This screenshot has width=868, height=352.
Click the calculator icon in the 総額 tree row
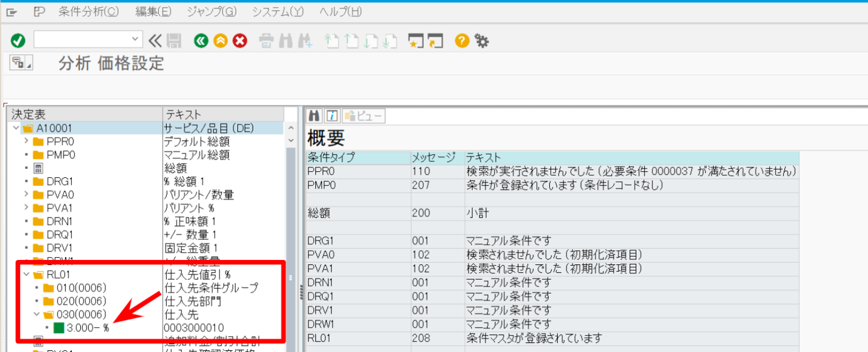tap(38, 168)
